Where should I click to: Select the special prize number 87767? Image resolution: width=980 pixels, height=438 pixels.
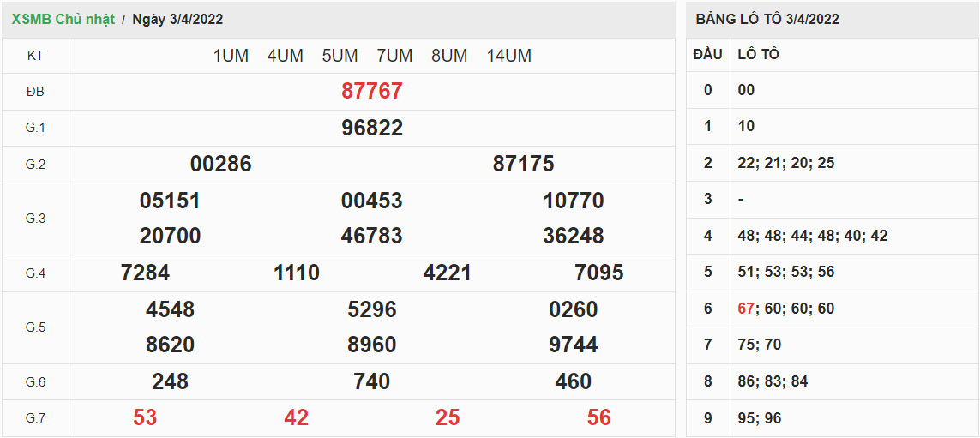tap(372, 91)
